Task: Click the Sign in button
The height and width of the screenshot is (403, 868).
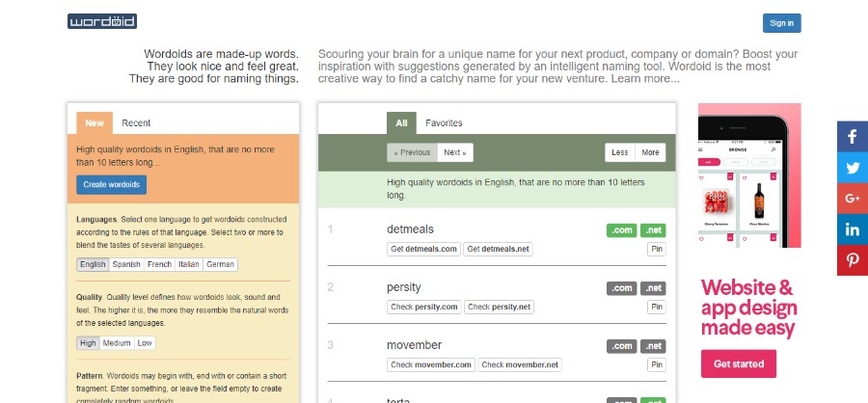Action: (781, 23)
